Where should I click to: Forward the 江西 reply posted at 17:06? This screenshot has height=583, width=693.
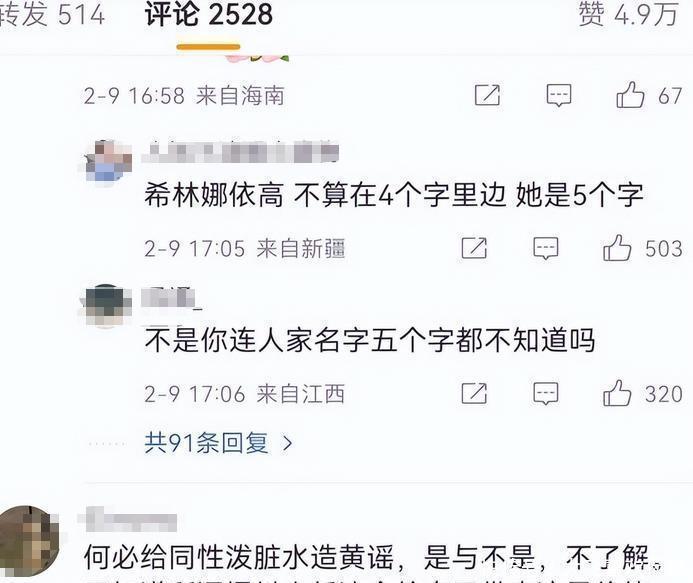(474, 393)
